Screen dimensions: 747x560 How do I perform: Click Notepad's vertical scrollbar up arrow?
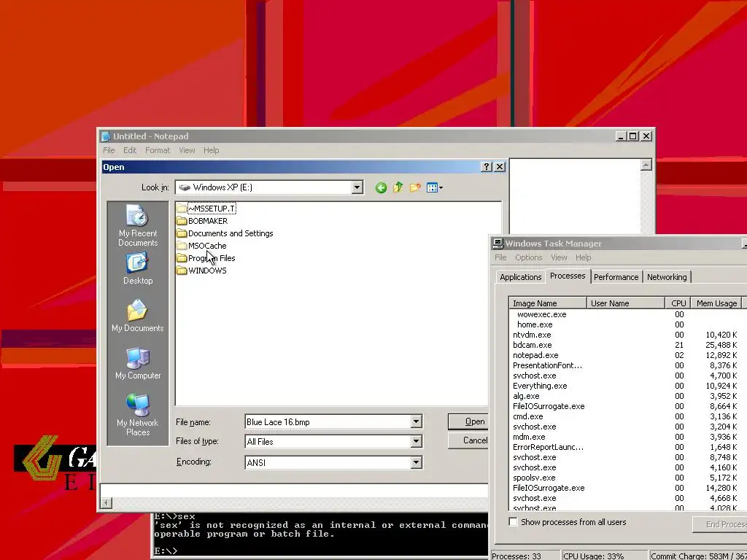(x=646, y=165)
